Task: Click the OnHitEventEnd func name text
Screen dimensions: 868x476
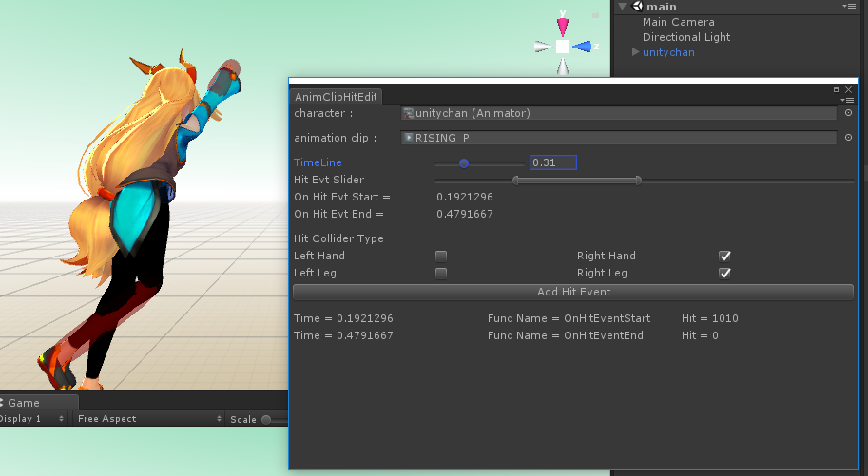Action: (604, 335)
